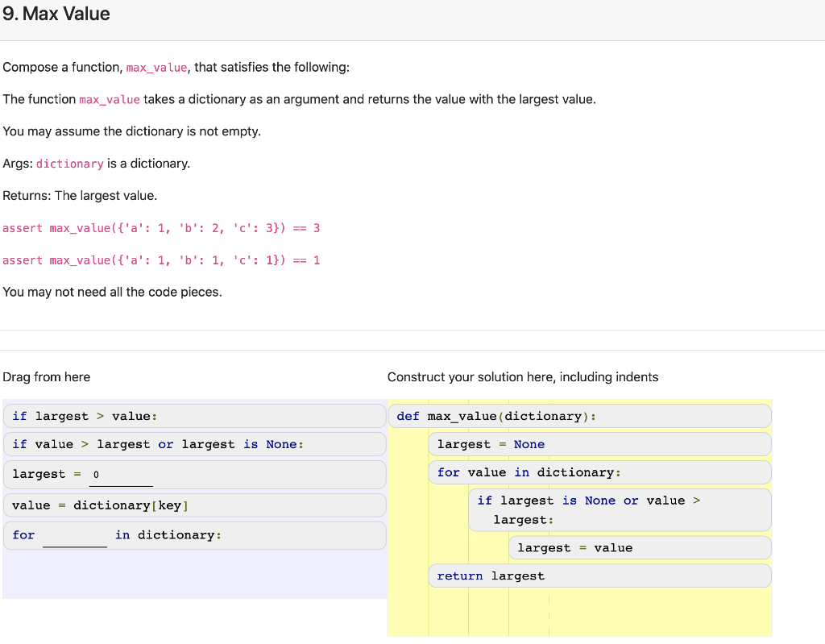Click the blank field after 'largest ='
Viewport: 825px width, 644px height.
tap(121, 476)
